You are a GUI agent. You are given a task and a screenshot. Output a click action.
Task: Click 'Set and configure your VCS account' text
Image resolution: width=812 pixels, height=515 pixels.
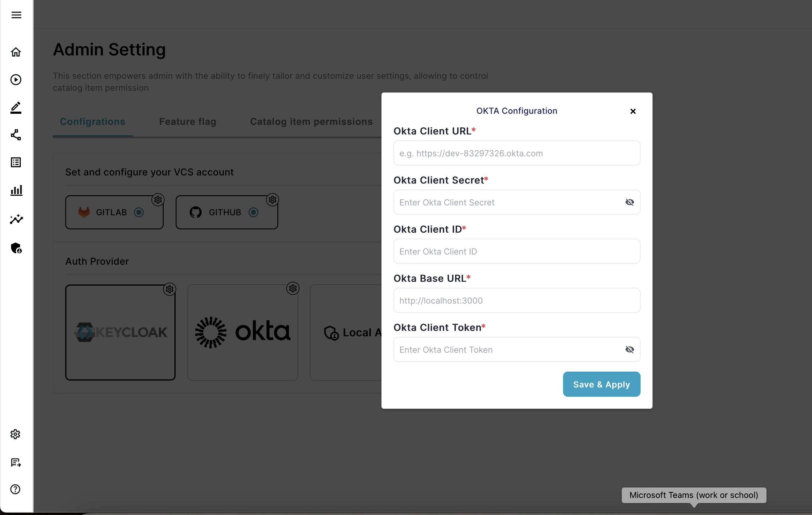pos(149,172)
